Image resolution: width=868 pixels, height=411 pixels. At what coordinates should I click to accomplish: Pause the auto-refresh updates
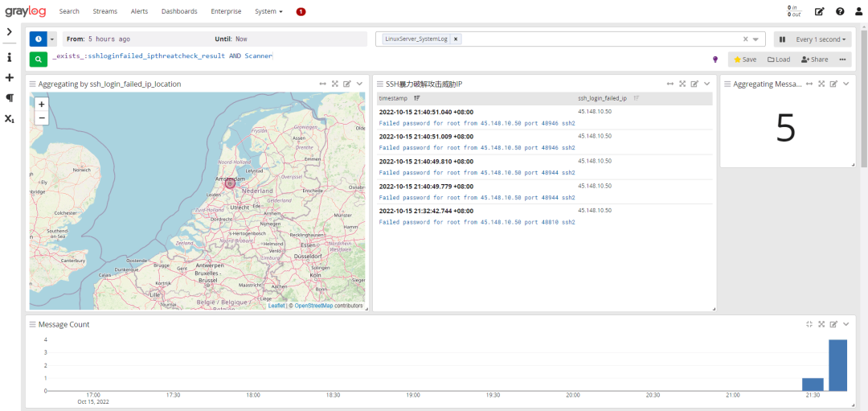[781, 39]
